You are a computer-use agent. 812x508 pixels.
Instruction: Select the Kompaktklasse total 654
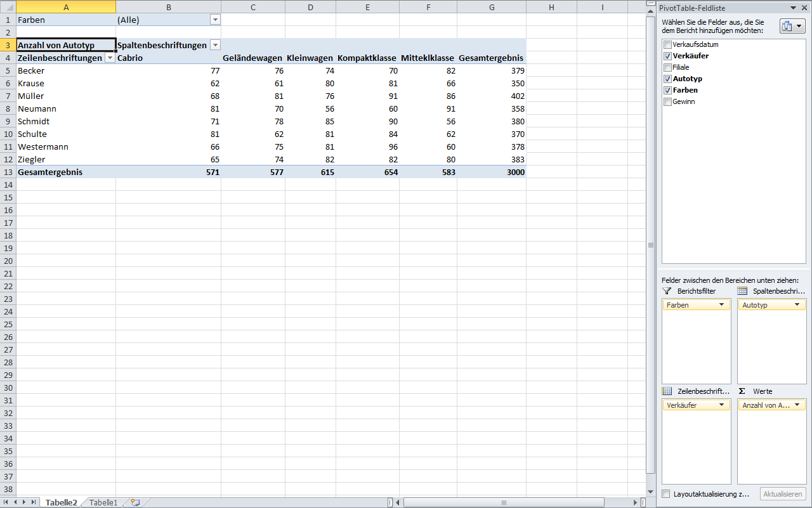pyautogui.click(x=368, y=172)
